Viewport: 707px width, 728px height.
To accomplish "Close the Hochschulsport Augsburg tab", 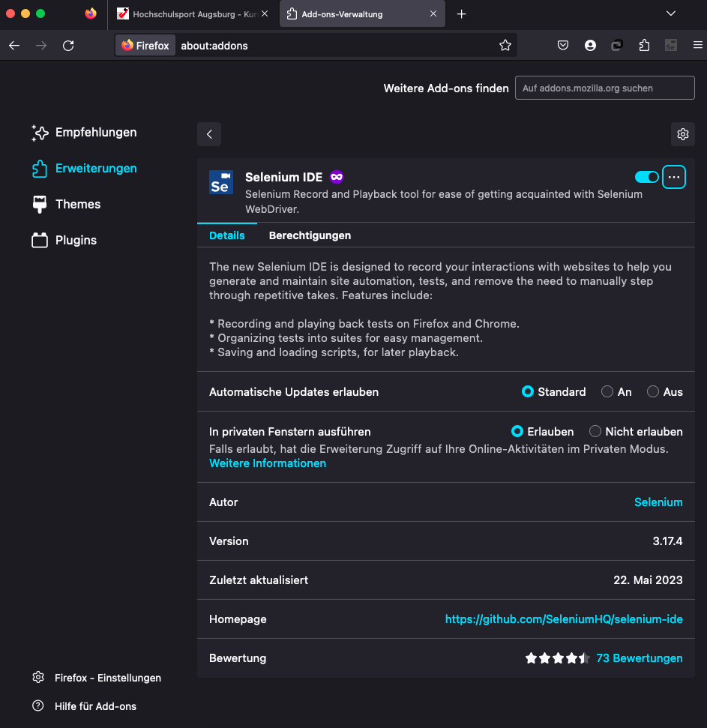I will pyautogui.click(x=265, y=14).
